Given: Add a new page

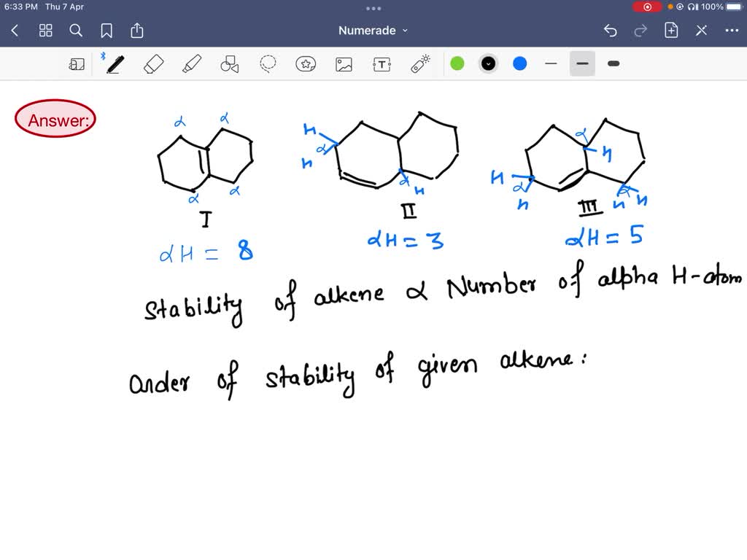Looking at the screenshot, I should [670, 31].
